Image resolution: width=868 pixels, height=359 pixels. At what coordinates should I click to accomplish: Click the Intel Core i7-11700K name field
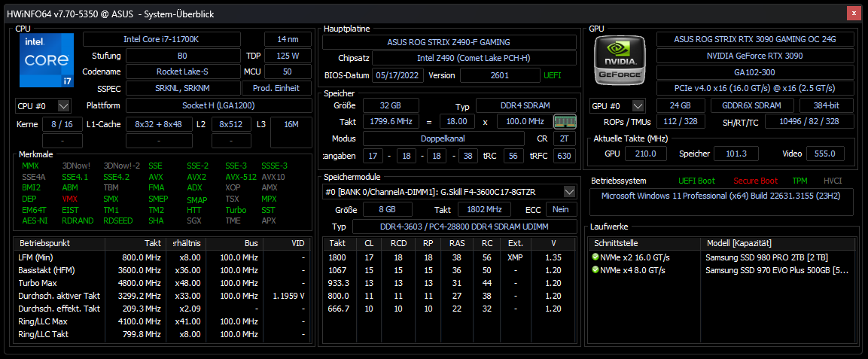pyautogui.click(x=162, y=39)
